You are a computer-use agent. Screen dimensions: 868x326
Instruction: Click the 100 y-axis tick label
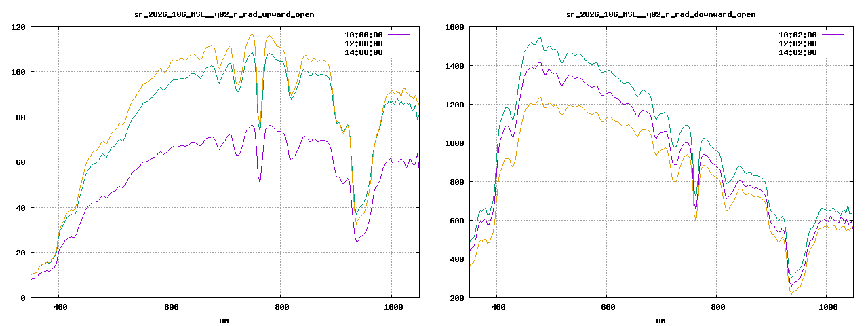click(18, 72)
